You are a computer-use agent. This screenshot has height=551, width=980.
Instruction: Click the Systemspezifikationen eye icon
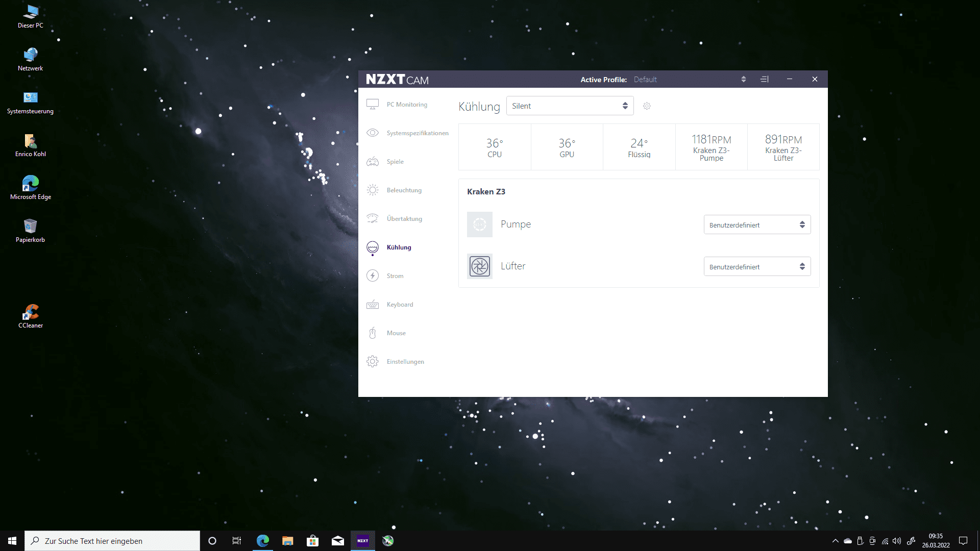373,133
